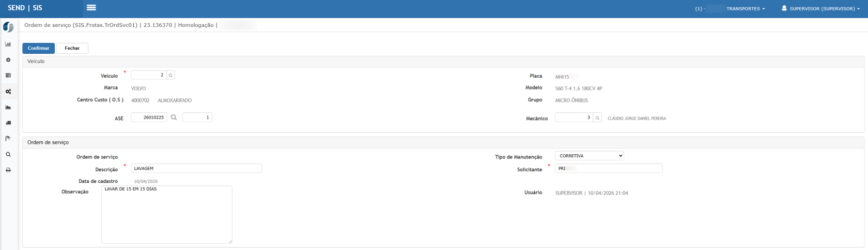Click the area chart sidebar icon
The height and width of the screenshot is (250, 868).
pos(8,107)
